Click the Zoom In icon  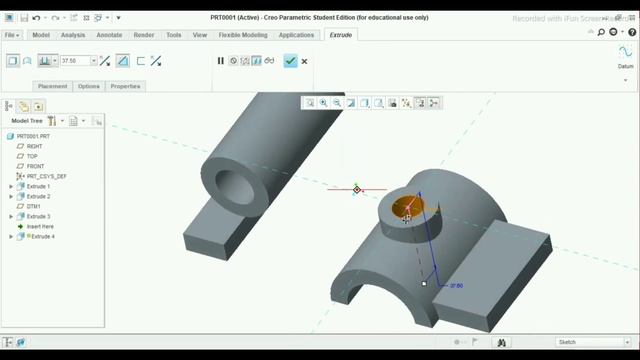(x=323, y=103)
